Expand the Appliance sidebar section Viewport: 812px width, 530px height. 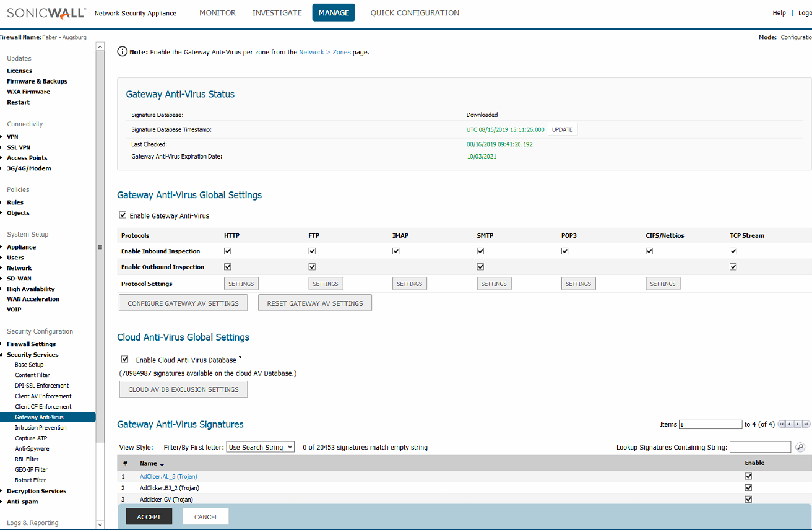click(x=21, y=247)
